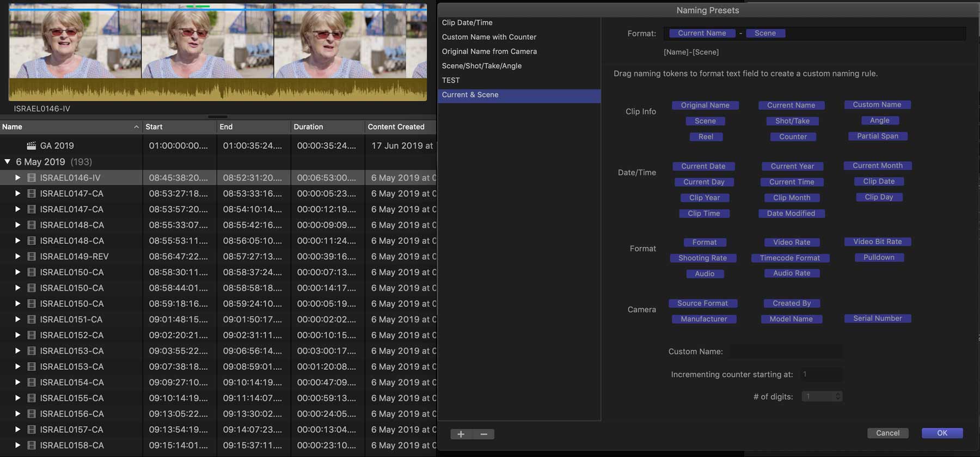Expand the ISRAEL0158-CA clip row
Image resolution: width=980 pixels, height=457 pixels.
pos(17,446)
